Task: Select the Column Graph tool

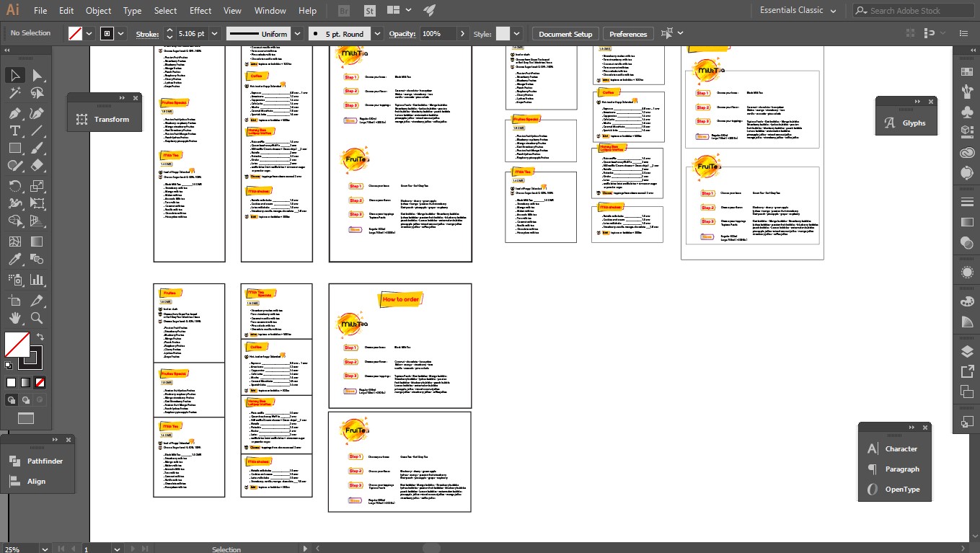Action: click(x=37, y=280)
